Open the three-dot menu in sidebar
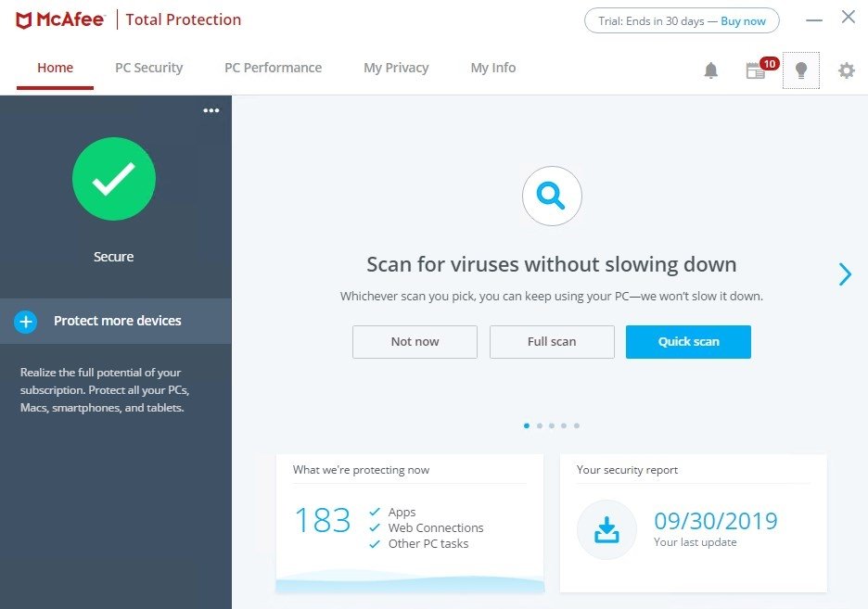Screen dimensions: 868x609 point(211,110)
